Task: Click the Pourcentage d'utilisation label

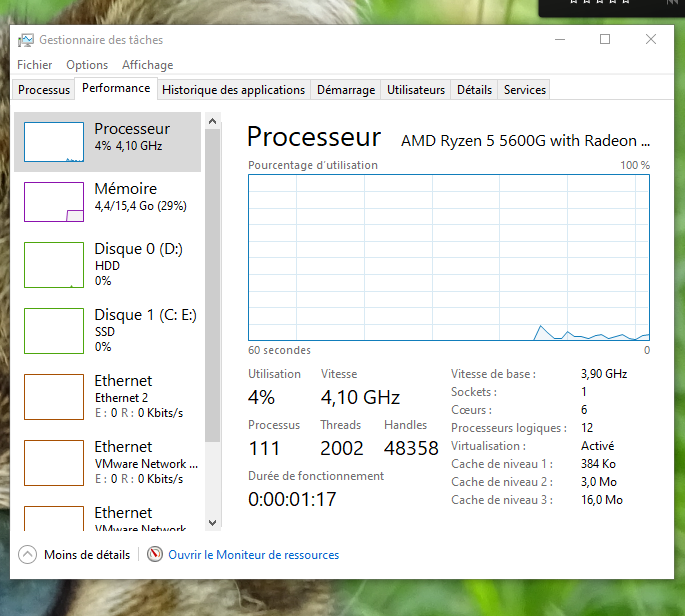Action: [313, 165]
